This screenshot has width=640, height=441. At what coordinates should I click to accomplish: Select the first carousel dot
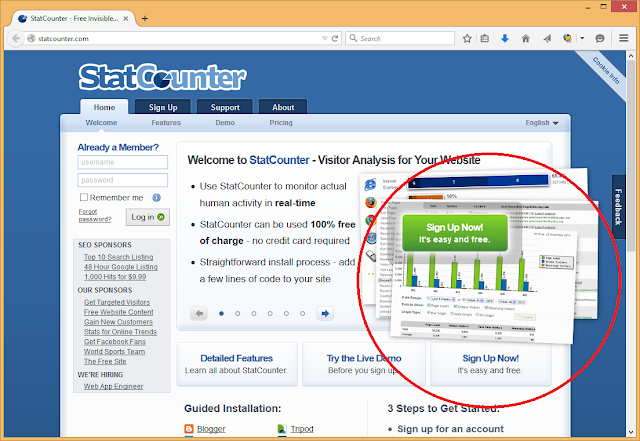pos(221,314)
